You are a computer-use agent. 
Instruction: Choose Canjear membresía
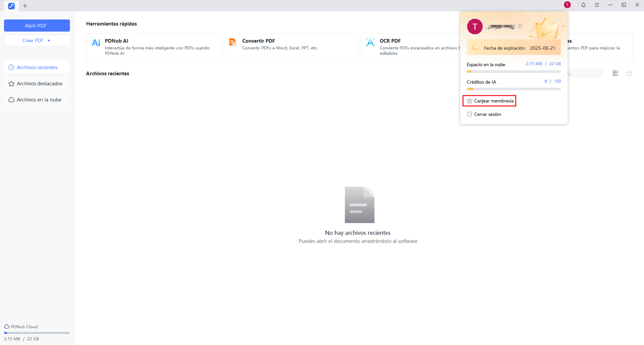[x=489, y=101]
